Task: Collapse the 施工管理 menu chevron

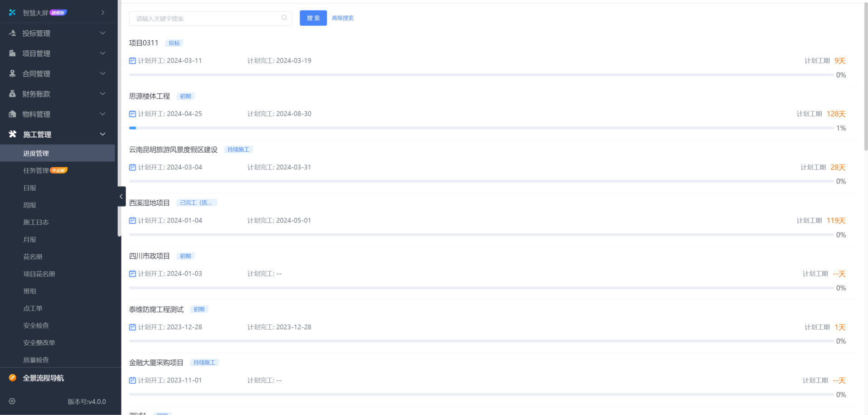Action: click(102, 134)
